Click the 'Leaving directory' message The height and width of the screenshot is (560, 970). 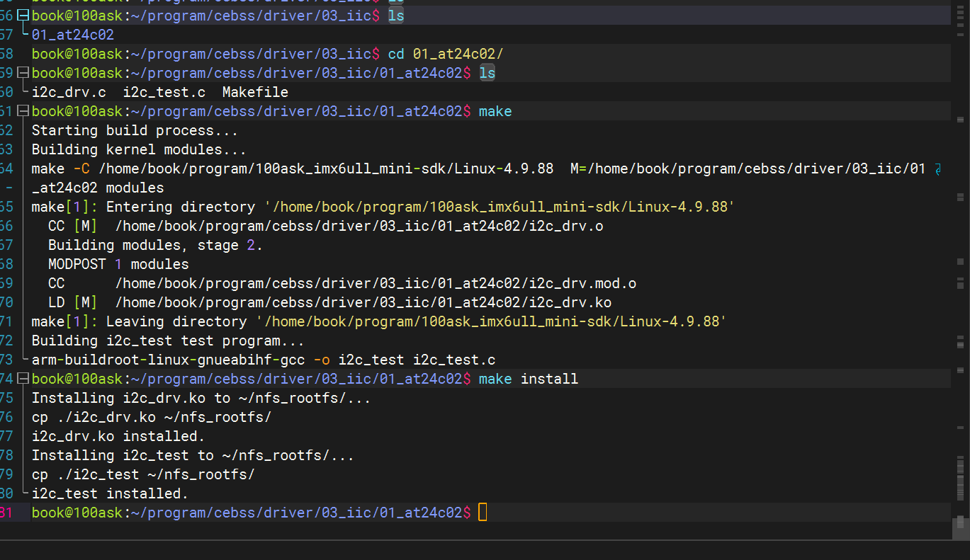(x=379, y=321)
